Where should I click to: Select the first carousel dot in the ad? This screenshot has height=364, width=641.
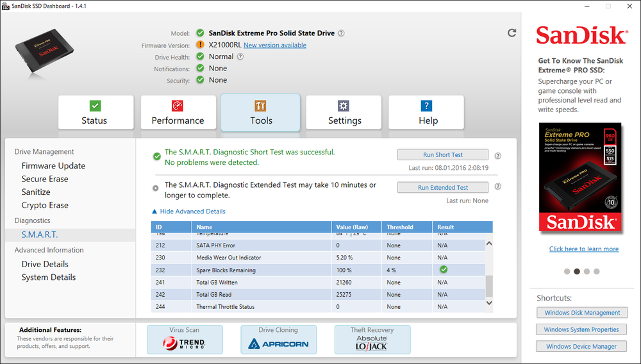tap(567, 271)
